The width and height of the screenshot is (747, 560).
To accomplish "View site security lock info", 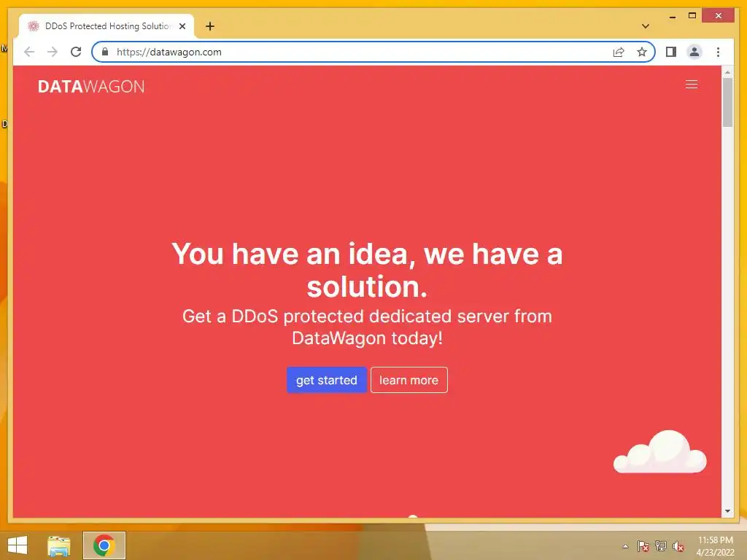I will click(105, 52).
